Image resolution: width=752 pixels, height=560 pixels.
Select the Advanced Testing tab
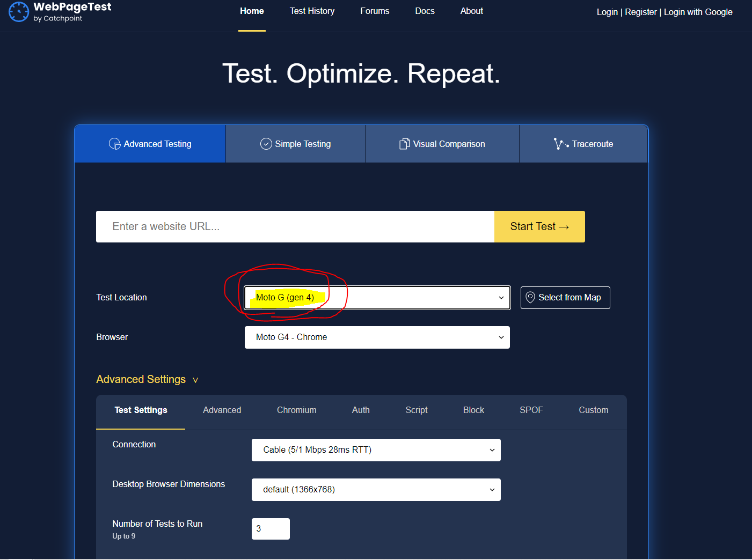150,144
